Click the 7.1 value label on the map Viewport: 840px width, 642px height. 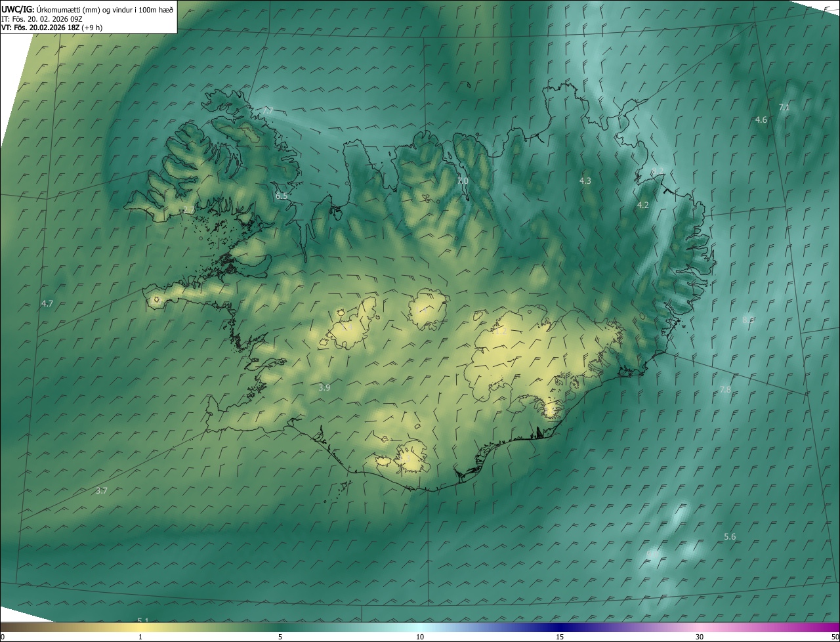pos(784,107)
